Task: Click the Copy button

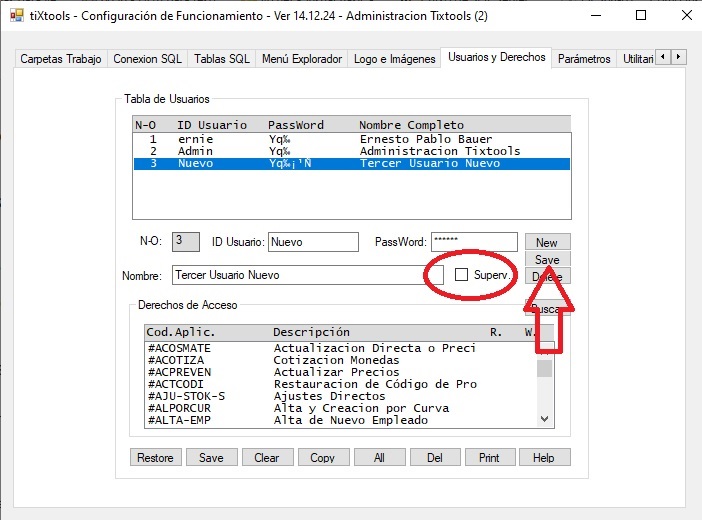Action: pyautogui.click(x=323, y=457)
